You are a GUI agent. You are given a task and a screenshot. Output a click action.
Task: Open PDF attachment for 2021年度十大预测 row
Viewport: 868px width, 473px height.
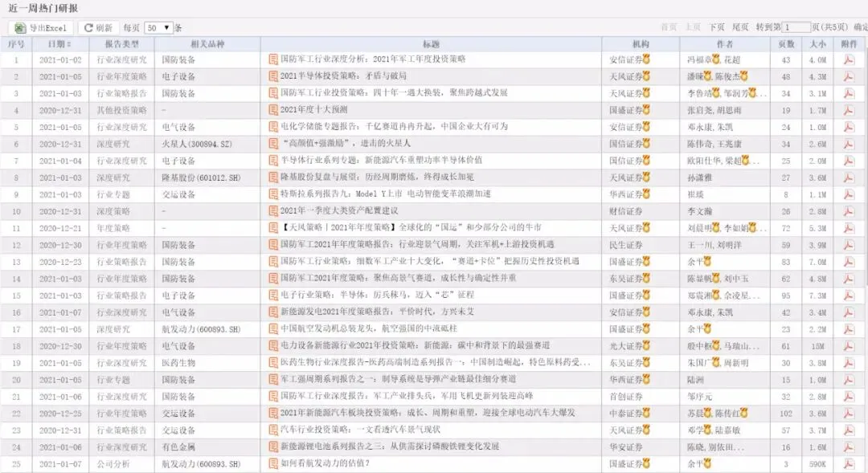(x=848, y=110)
